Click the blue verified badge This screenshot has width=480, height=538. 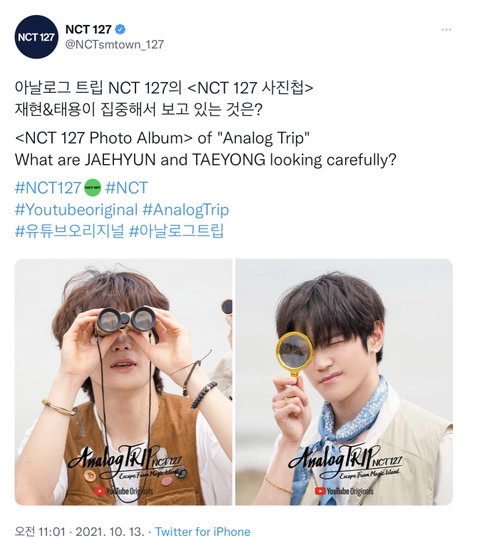point(120,29)
